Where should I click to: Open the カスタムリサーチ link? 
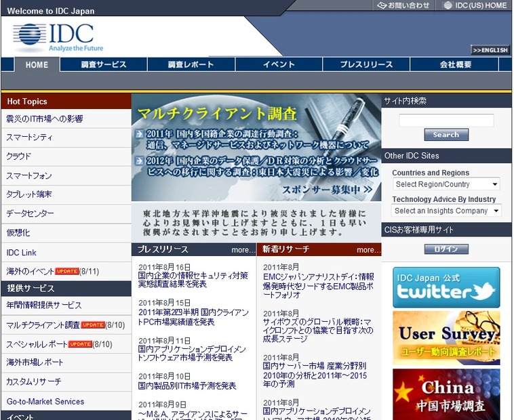pyautogui.click(x=33, y=381)
